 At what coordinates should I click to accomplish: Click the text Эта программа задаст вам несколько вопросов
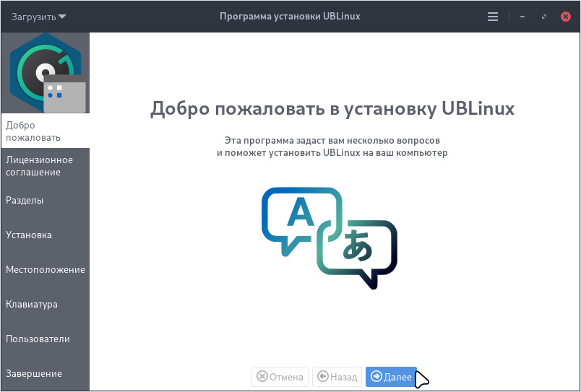(x=332, y=141)
